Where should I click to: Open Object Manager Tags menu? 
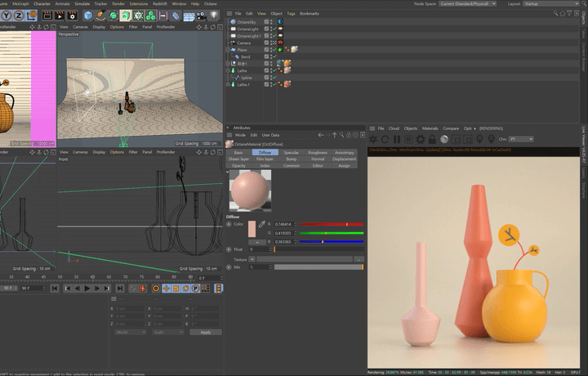[291, 14]
